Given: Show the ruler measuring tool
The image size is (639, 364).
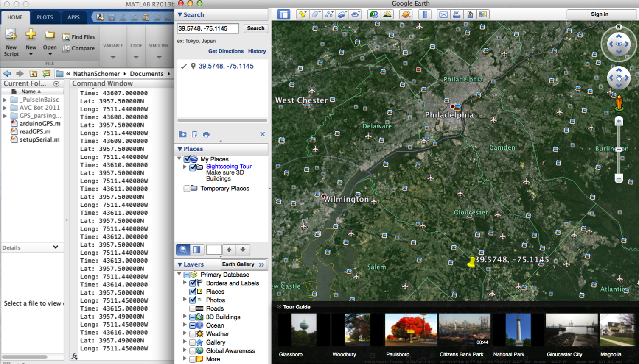Looking at the screenshot, I should click(x=425, y=14).
